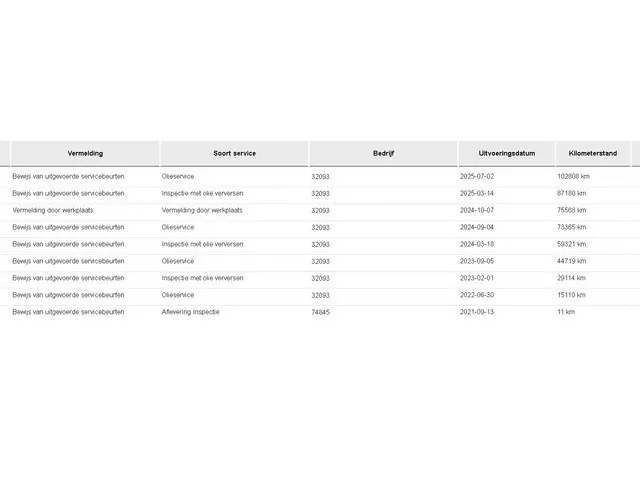
Task: Select the 2025-03-14 date cell
Action: (479, 193)
